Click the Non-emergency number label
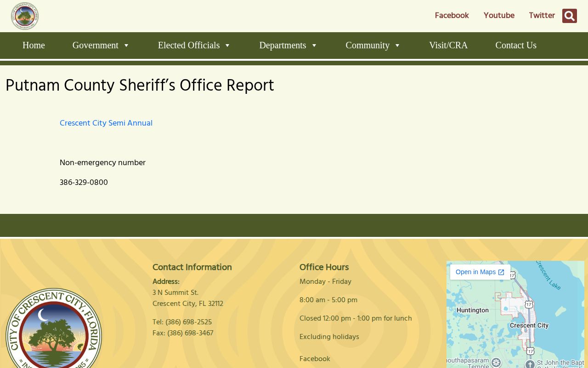This screenshot has width=588, height=368. coord(102,163)
